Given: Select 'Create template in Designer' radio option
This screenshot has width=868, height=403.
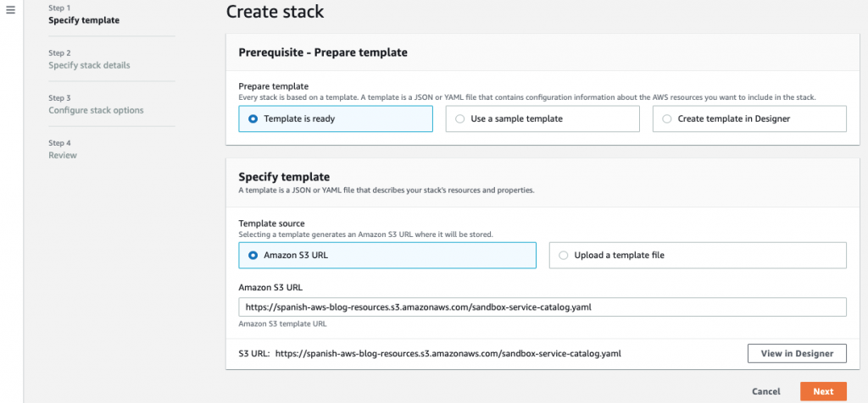Looking at the screenshot, I should point(667,119).
